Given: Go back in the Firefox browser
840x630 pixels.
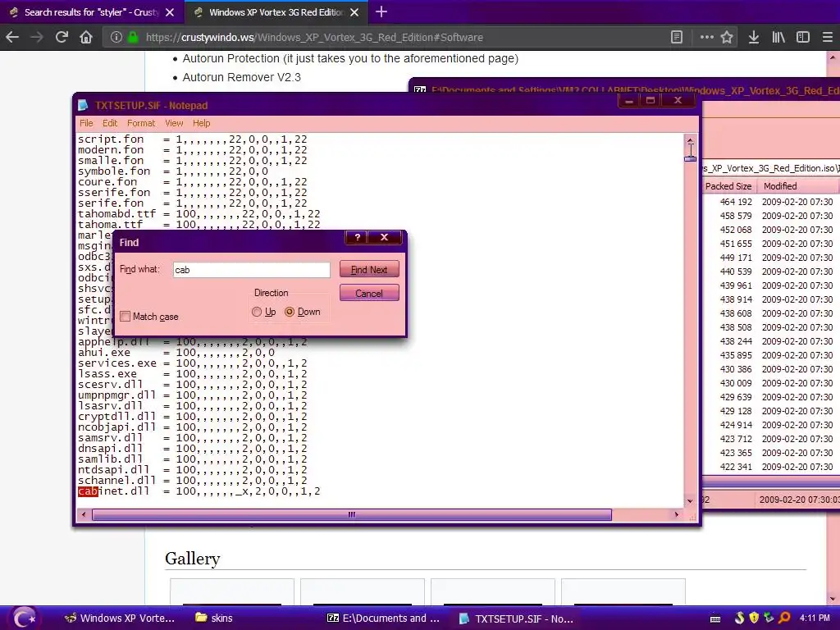Looking at the screenshot, I should [12, 37].
